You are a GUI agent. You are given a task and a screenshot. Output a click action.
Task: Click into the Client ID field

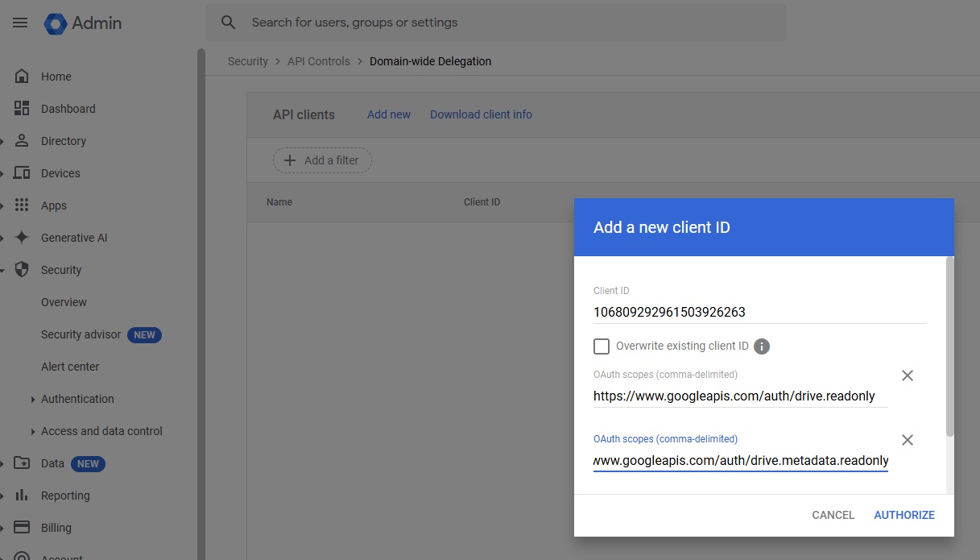[x=759, y=312]
